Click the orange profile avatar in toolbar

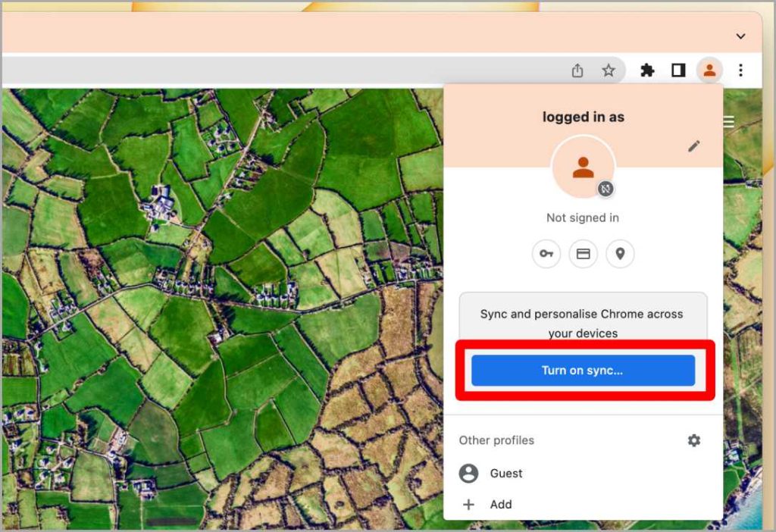[709, 70]
